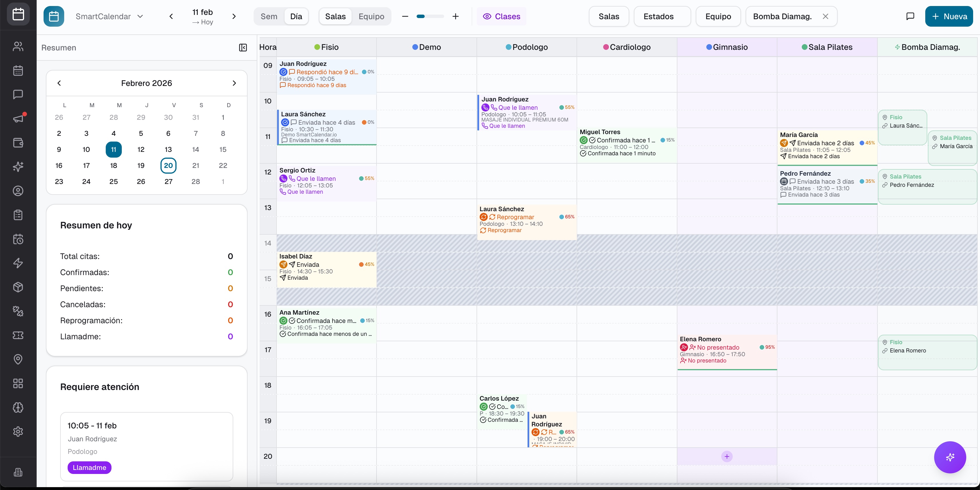Toggle Clases visibility eye button
The image size is (980, 490).
[501, 16]
